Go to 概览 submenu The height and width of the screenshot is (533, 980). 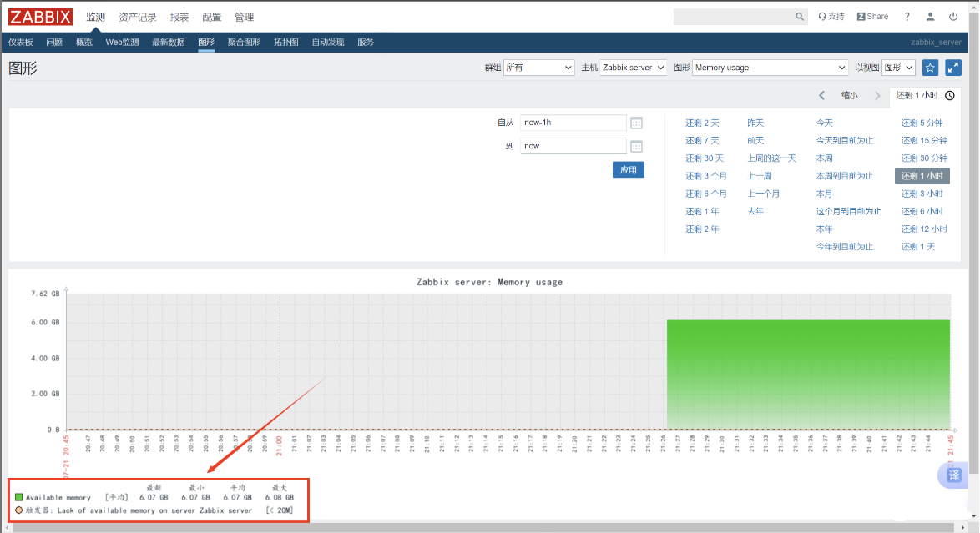(x=84, y=43)
